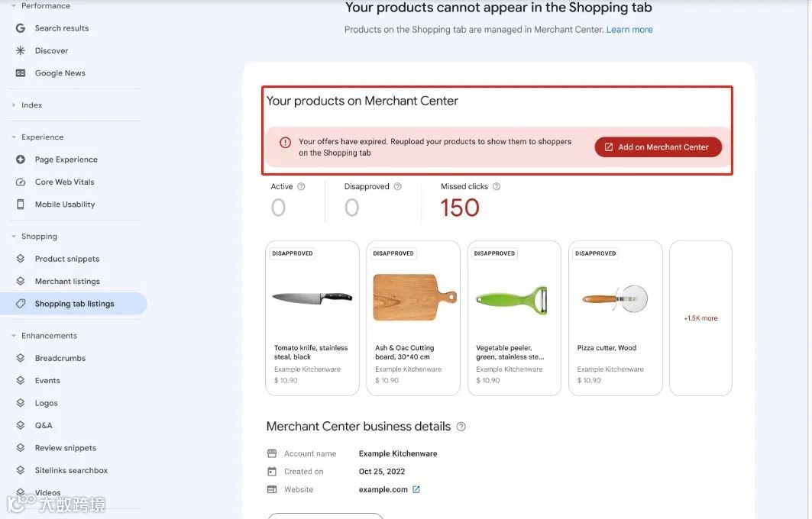Click Add on Merchant Center button
The image size is (812, 519).
[658, 147]
